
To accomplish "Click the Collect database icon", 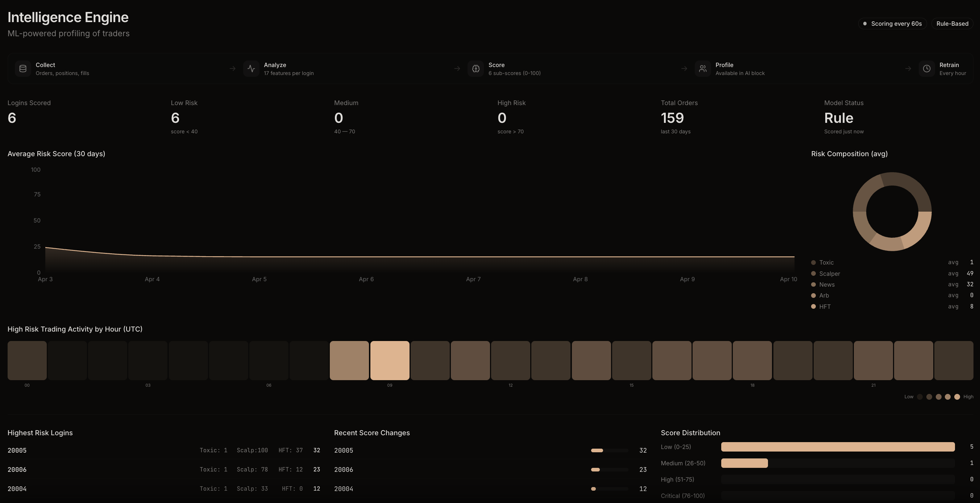I will tap(23, 68).
